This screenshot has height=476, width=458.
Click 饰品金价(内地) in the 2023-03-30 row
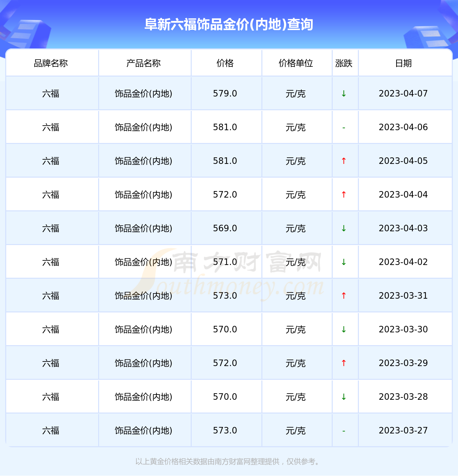tap(144, 329)
